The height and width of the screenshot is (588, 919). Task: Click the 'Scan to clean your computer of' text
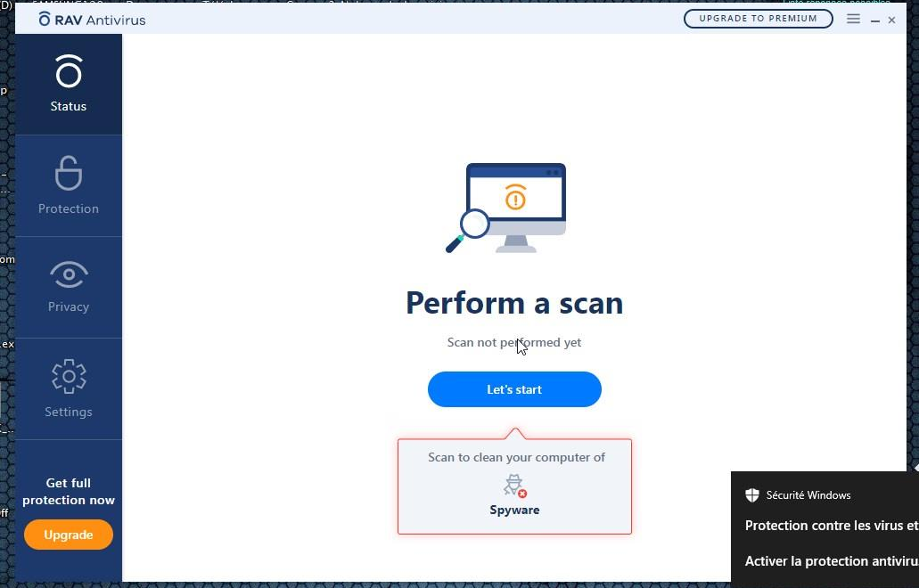pos(516,457)
